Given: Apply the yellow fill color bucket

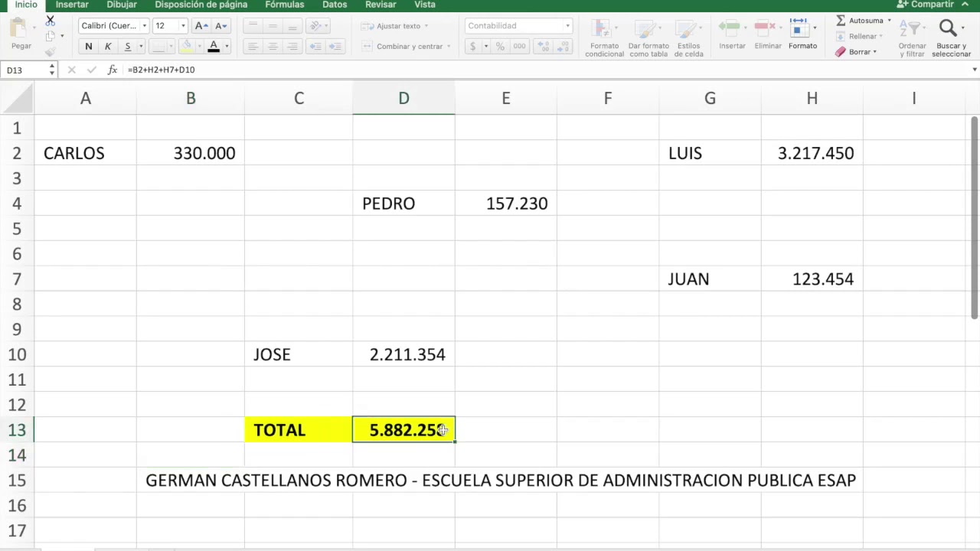Looking at the screenshot, I should (x=186, y=47).
